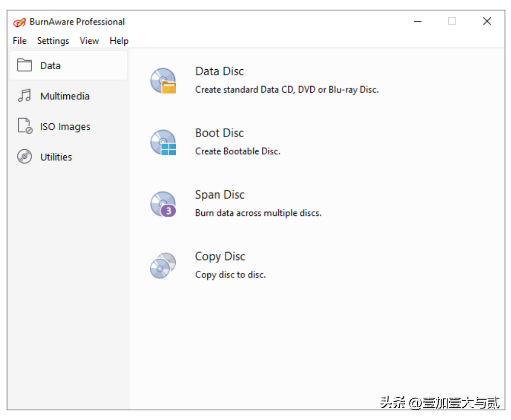Minimize the BurnAware window
The image size is (511, 420).
tap(417, 21)
